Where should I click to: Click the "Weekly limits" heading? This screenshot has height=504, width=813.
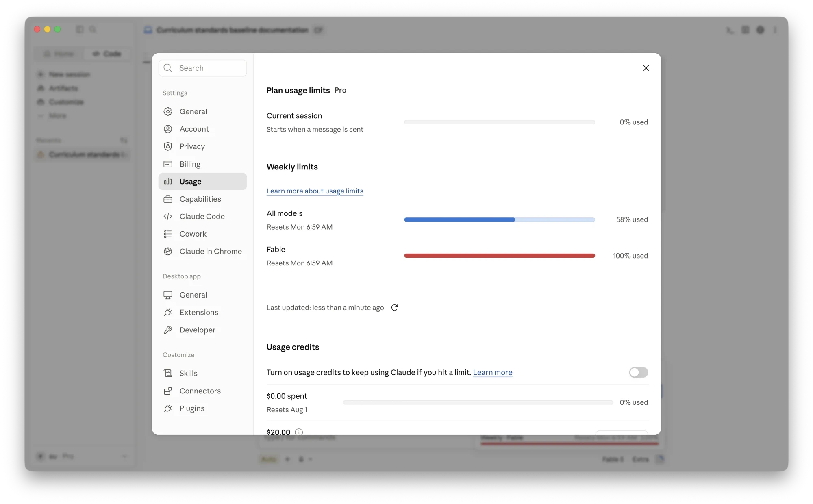[x=292, y=167]
